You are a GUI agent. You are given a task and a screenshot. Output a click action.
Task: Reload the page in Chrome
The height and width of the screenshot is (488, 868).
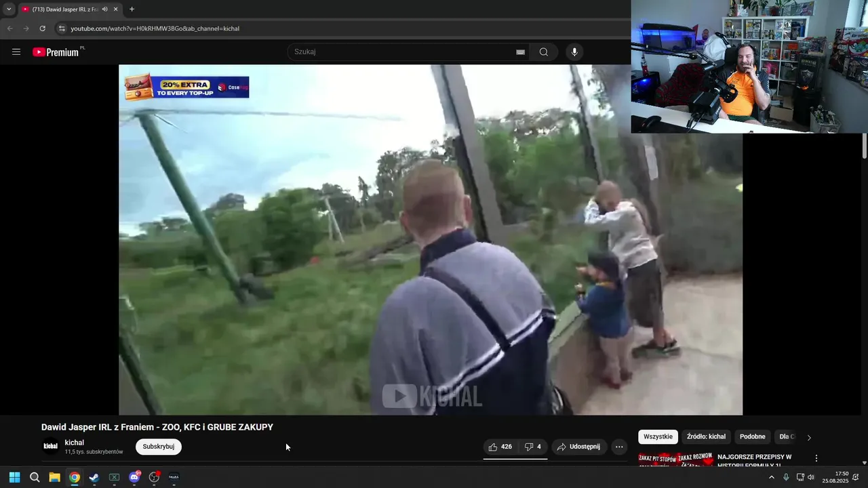[42, 28]
